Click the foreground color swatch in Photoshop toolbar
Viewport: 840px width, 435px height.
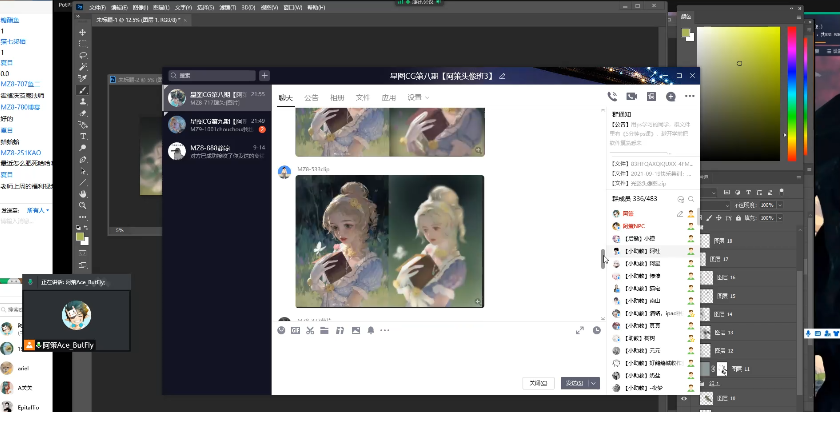[x=80, y=236]
